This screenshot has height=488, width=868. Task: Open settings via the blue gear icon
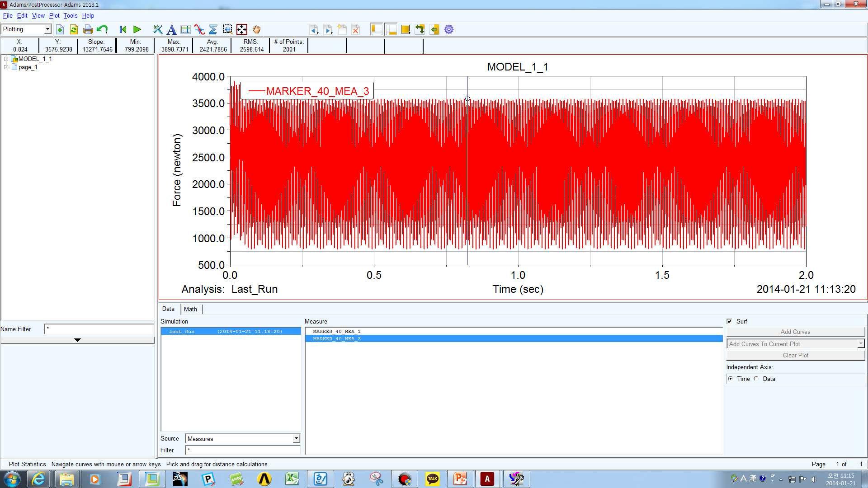click(449, 30)
